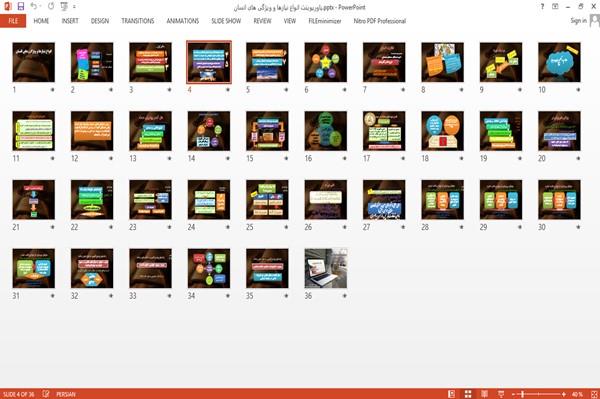Click the animation star under slide 12
This screenshot has height=399, width=600.
[111, 158]
